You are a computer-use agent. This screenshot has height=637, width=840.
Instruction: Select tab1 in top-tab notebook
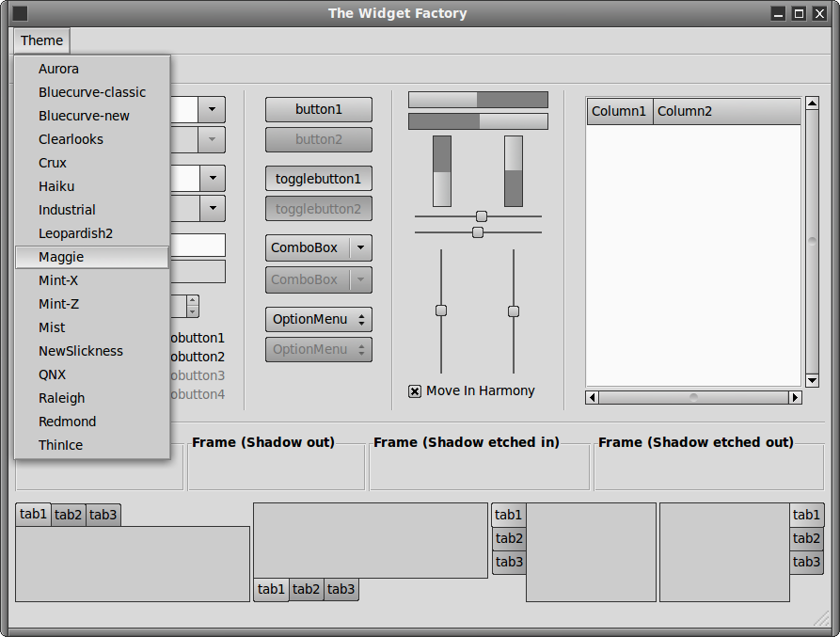click(x=33, y=515)
